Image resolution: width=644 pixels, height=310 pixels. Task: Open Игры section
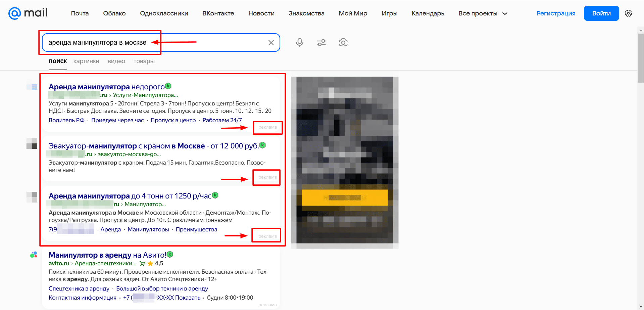point(389,13)
